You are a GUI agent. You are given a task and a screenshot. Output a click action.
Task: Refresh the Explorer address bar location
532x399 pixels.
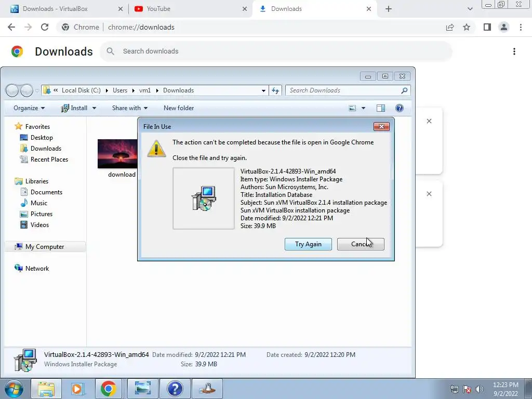275,90
